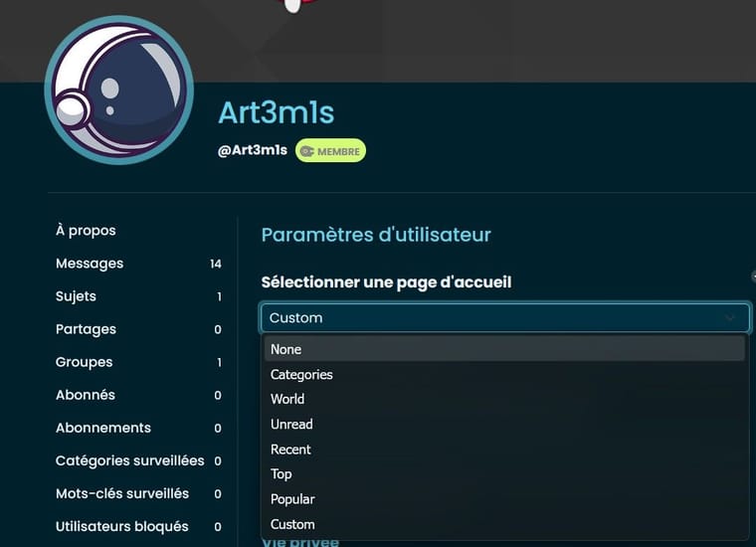Click the astronaut helmet profile avatar

pyautogui.click(x=118, y=91)
